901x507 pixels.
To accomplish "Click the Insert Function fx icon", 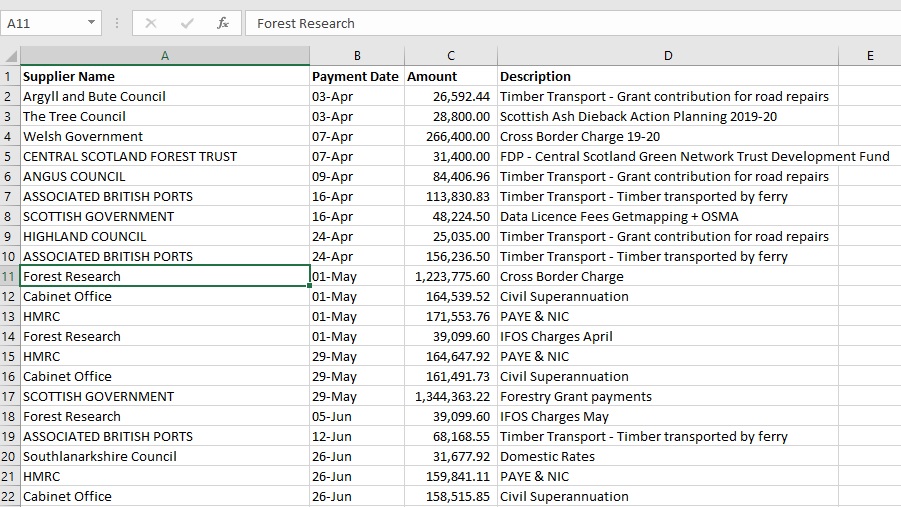I will click(222, 23).
